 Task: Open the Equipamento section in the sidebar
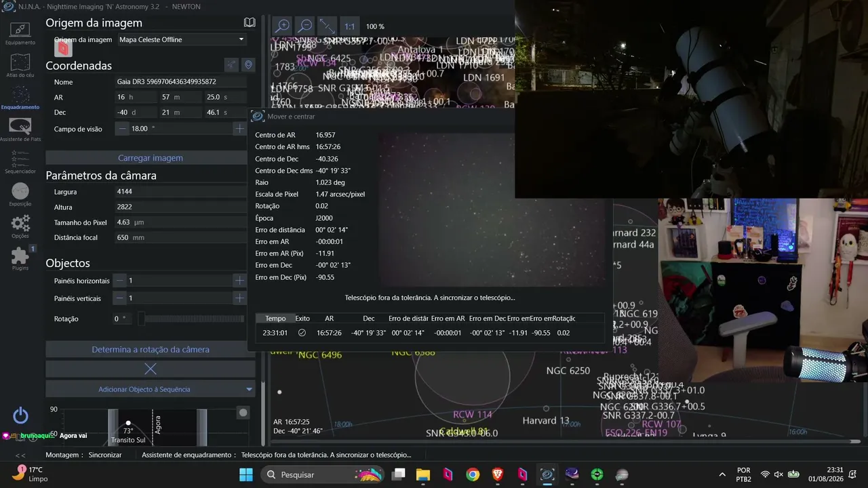point(20,33)
